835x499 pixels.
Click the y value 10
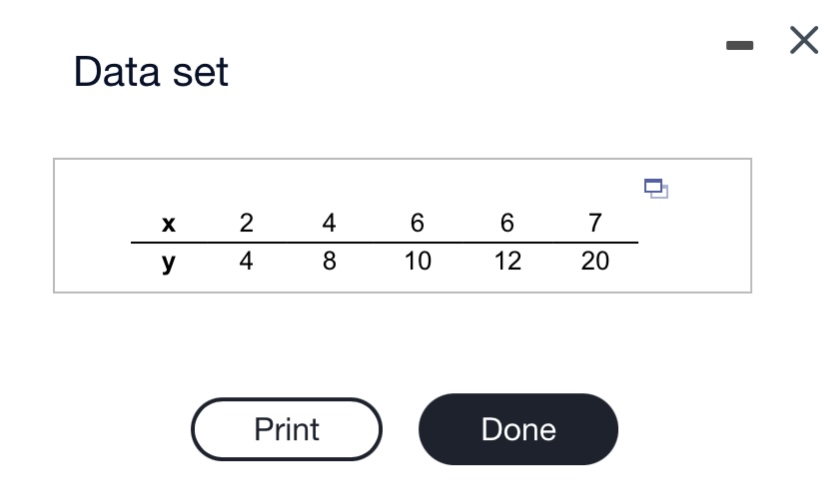click(x=418, y=261)
